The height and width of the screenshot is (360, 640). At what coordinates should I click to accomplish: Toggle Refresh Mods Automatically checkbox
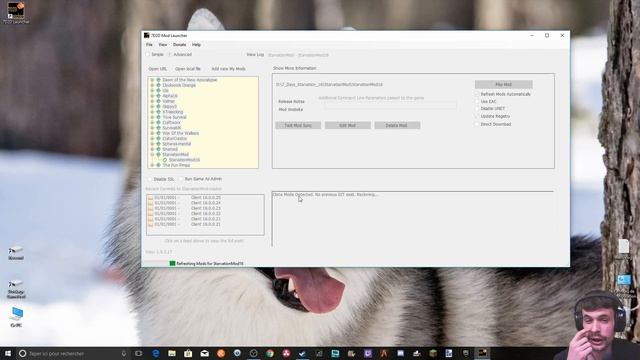(x=477, y=94)
